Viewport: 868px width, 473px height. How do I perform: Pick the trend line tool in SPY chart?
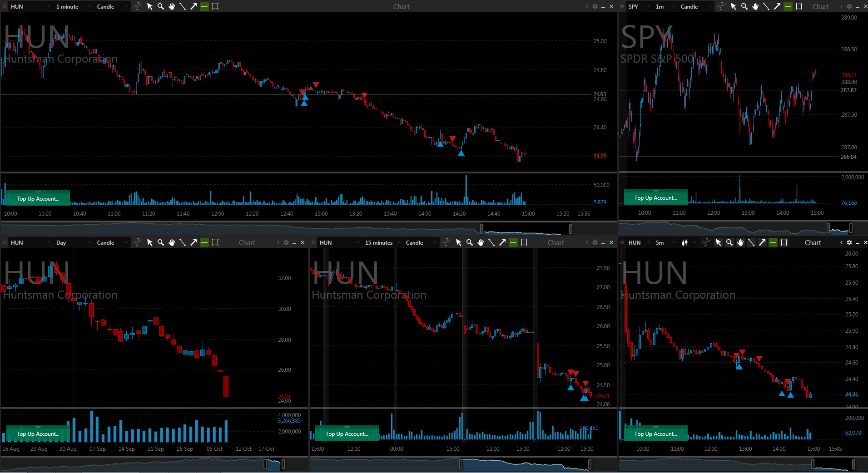pos(766,6)
